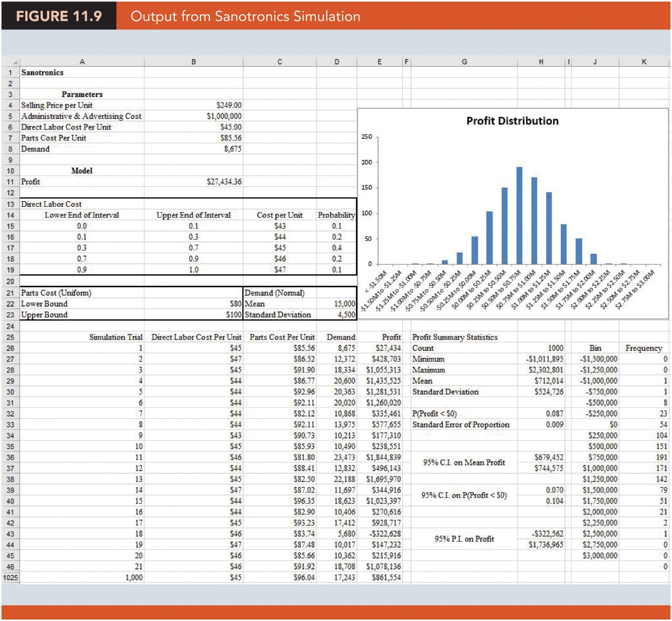Click the tallest bar in the histogram
Viewport: 672px width, 621px height.
[519, 214]
